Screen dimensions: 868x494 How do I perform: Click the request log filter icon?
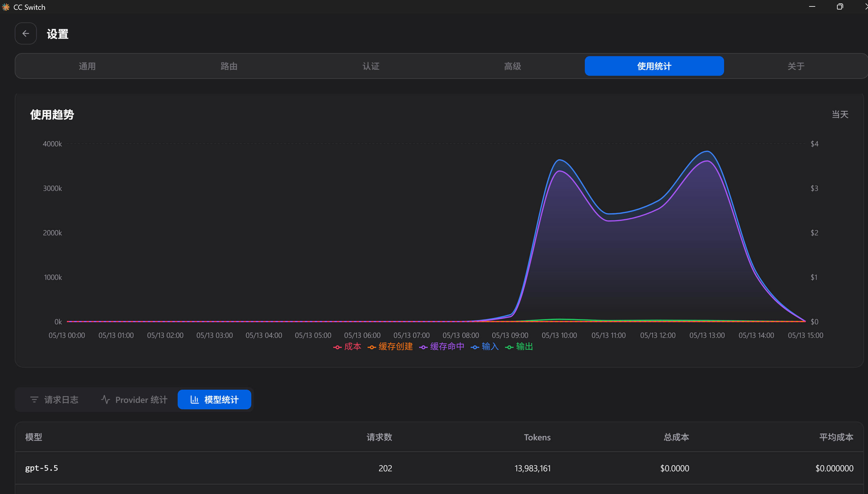tap(34, 400)
